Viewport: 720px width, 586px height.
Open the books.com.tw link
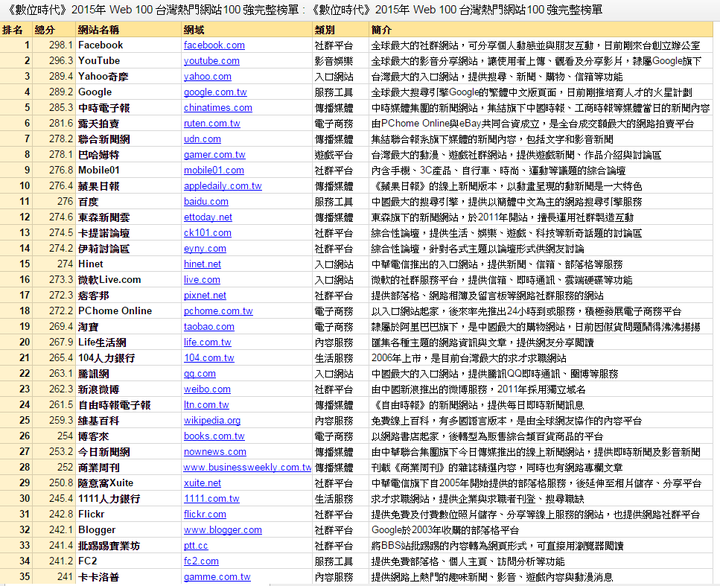point(214,436)
